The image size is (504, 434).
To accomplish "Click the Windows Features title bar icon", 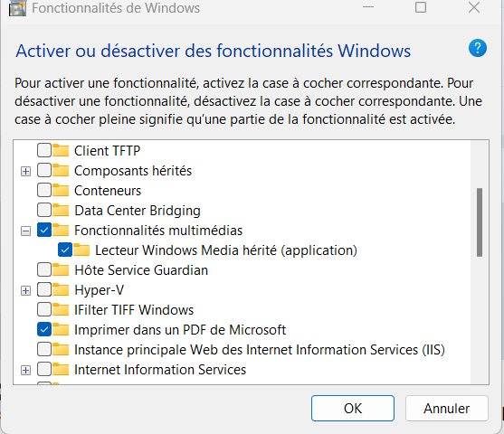I will click(17, 8).
